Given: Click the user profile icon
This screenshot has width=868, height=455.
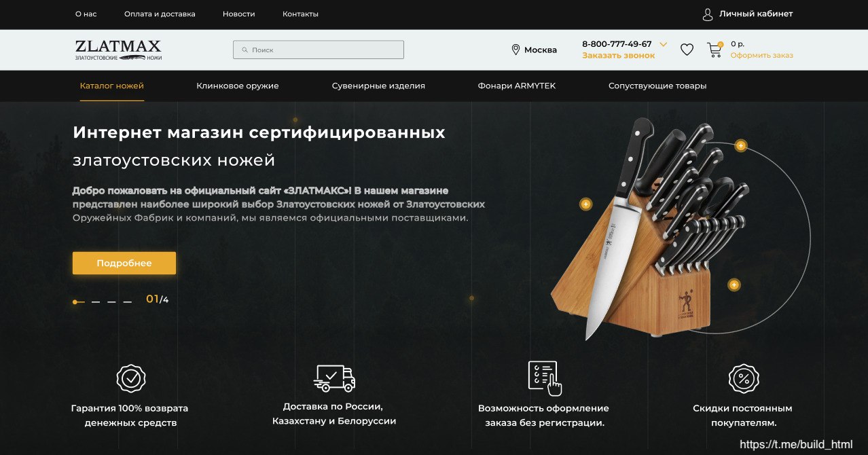Looking at the screenshot, I should click(x=708, y=14).
